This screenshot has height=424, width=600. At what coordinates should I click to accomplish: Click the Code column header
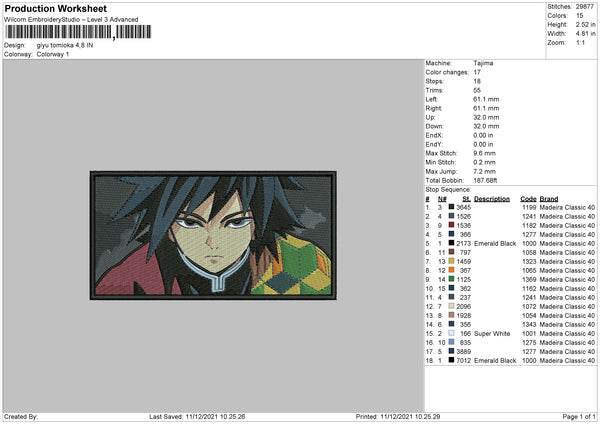pos(528,199)
